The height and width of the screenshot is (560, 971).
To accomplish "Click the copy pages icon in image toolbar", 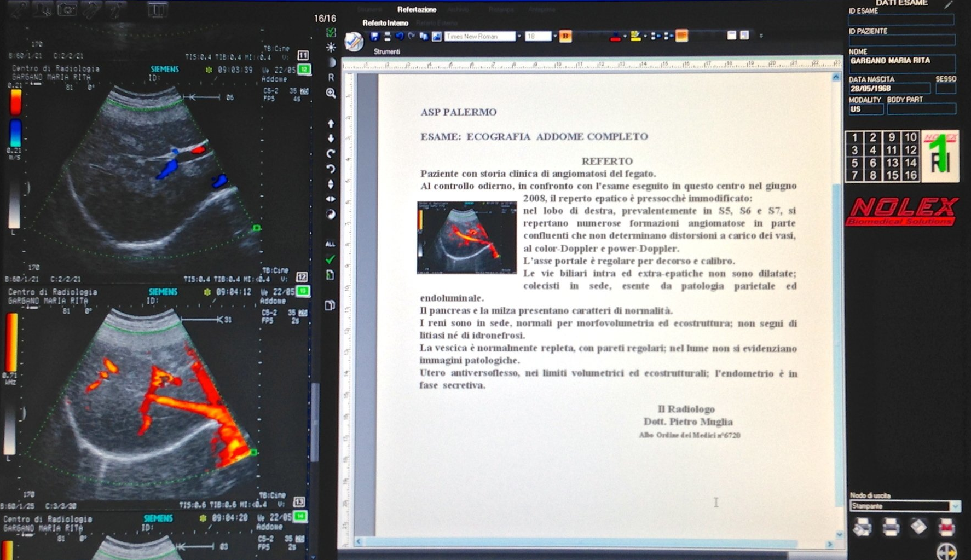I will [330, 305].
